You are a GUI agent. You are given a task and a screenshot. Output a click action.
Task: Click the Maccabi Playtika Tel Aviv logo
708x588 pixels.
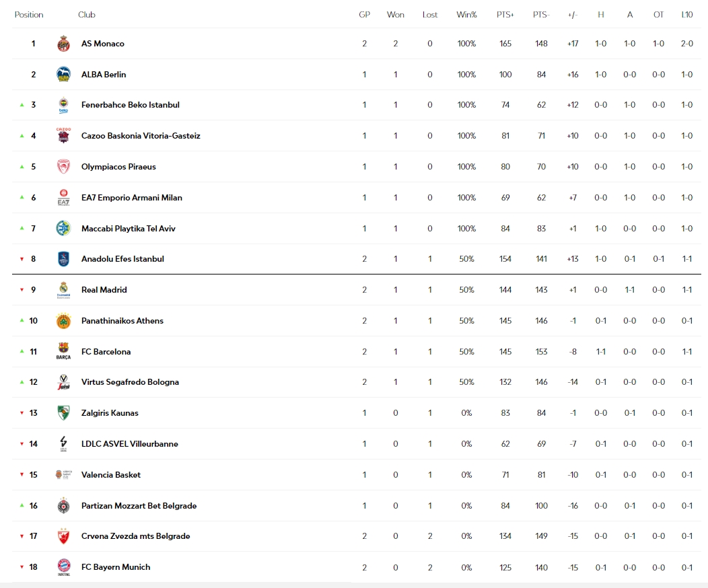pos(64,228)
